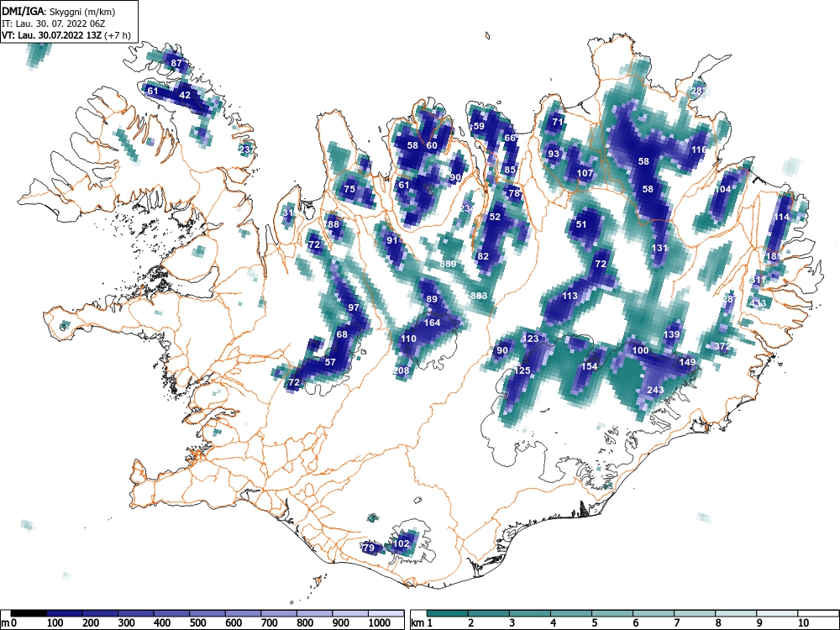Click the visibility value 75

tap(349, 189)
